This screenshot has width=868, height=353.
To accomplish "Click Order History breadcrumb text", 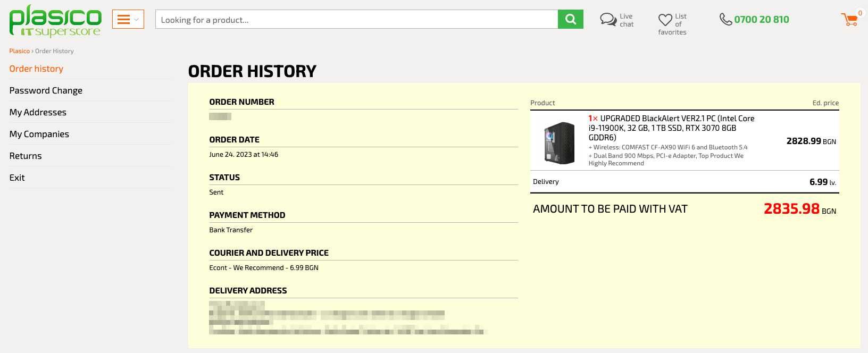I will click(54, 51).
